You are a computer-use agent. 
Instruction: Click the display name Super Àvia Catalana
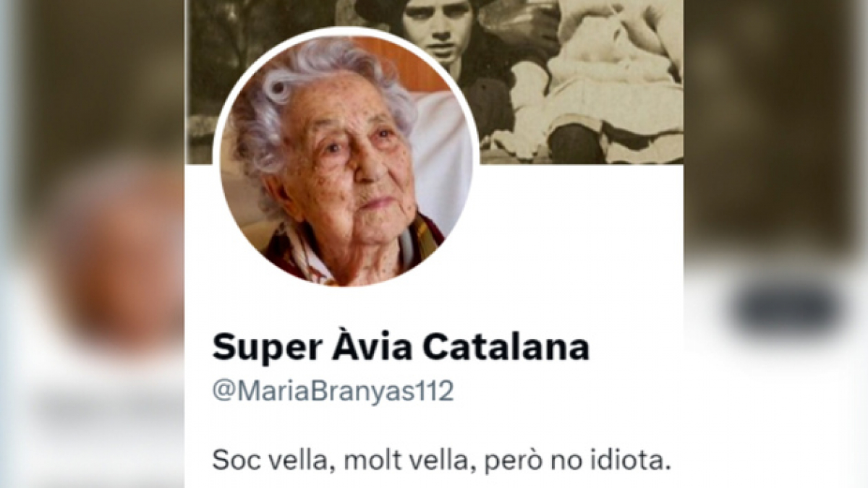[401, 348]
